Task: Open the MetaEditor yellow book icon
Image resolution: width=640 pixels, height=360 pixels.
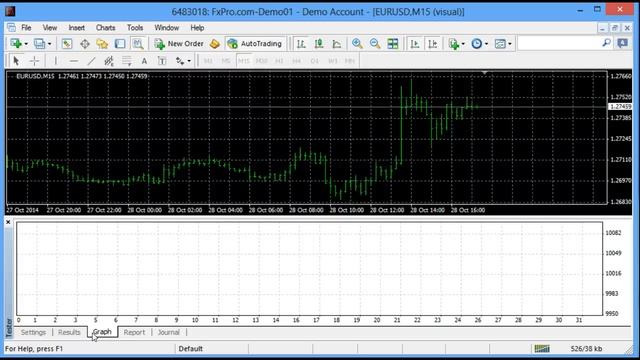Action: click(215, 44)
